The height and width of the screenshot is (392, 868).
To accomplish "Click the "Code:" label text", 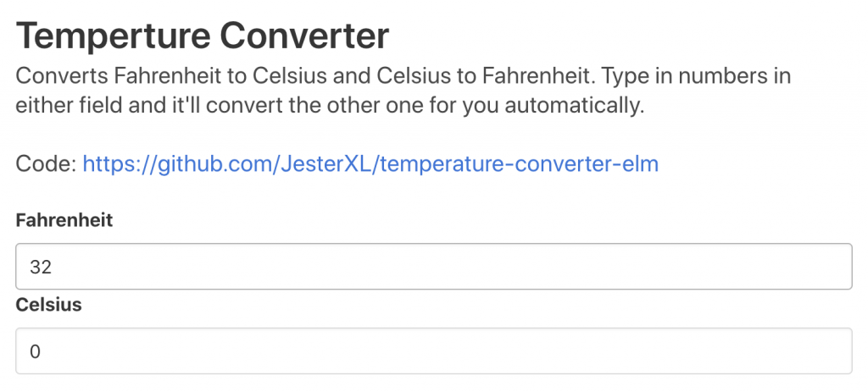I will coord(46,163).
